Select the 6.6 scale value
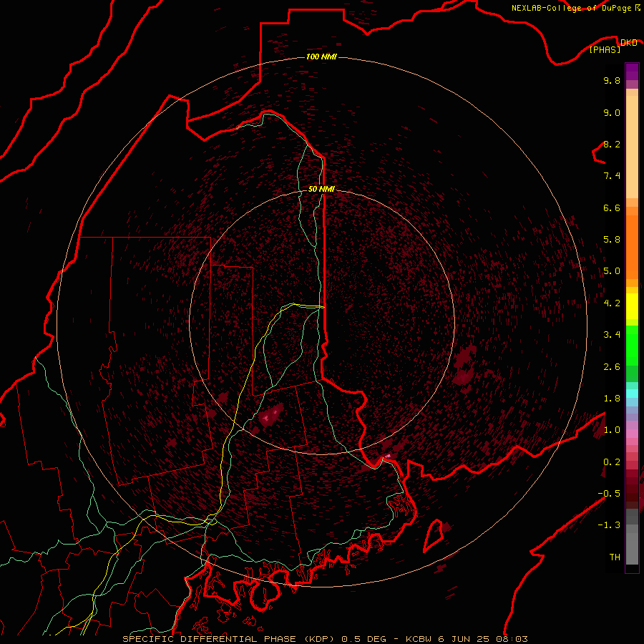The width and height of the screenshot is (644, 644). pyautogui.click(x=612, y=208)
